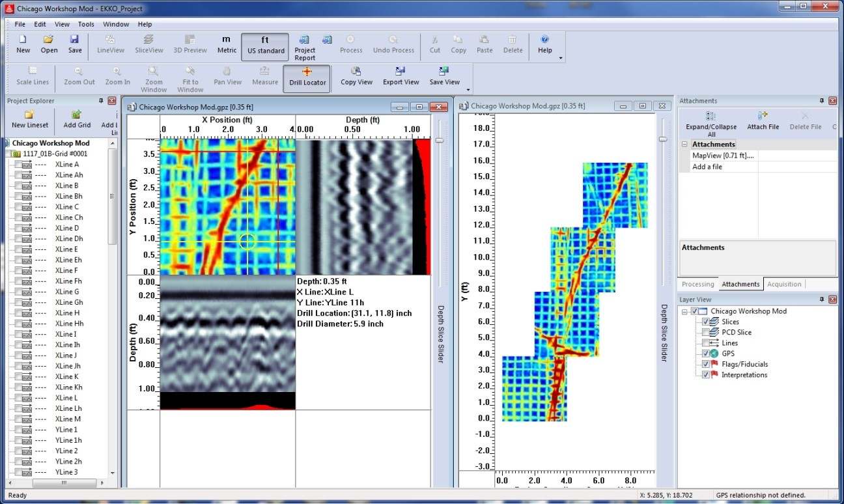Click the Save View icon

pyautogui.click(x=444, y=77)
